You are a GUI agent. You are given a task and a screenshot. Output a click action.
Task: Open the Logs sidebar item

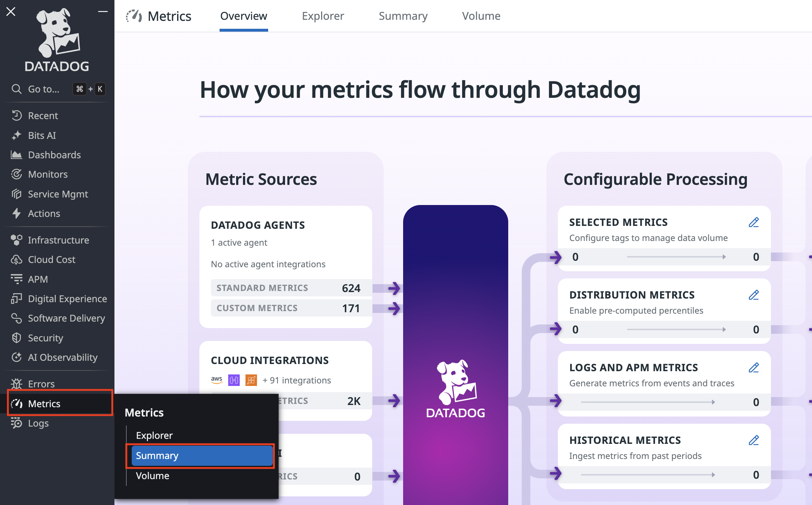point(38,423)
